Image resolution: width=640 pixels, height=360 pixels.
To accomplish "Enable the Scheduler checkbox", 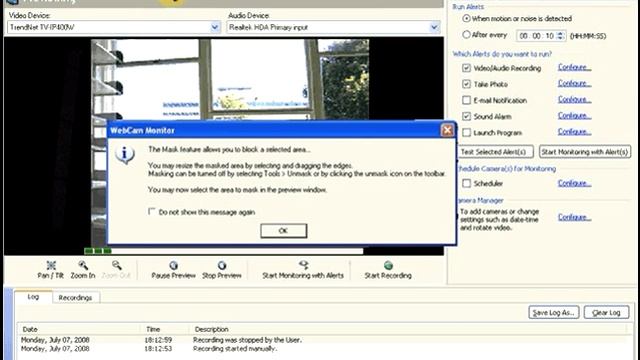I will point(466,183).
